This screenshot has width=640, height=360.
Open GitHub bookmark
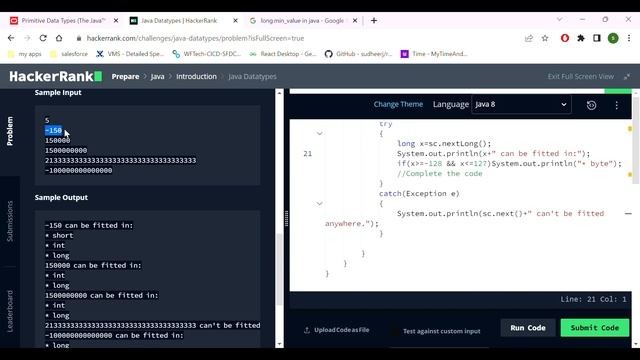(358, 54)
